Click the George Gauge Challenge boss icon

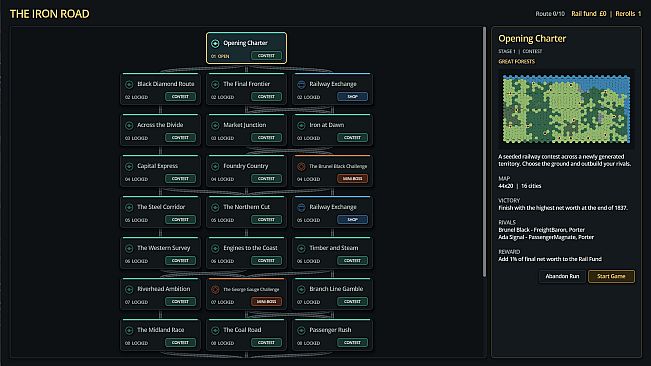coord(215,289)
